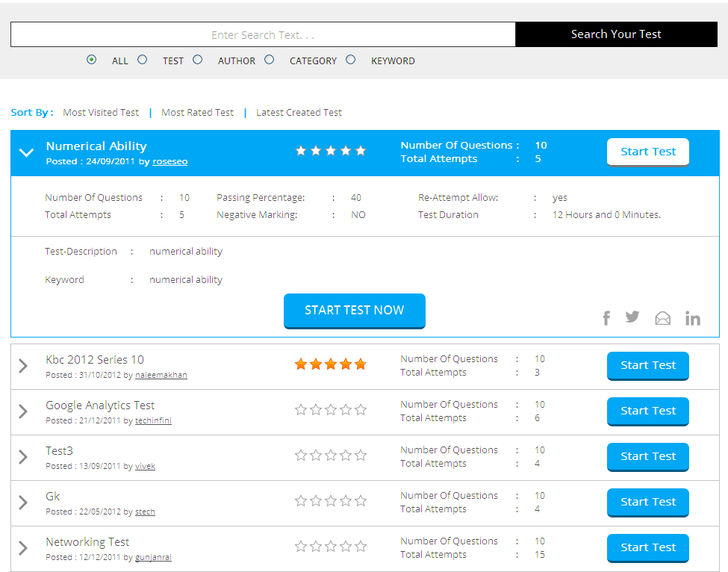Rate the Google Analytics Test stars
This screenshot has width=728, height=572.
[331, 410]
